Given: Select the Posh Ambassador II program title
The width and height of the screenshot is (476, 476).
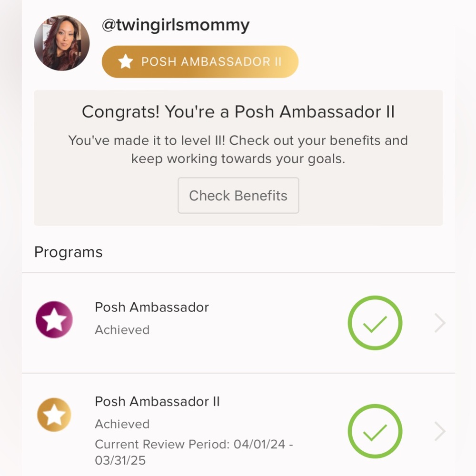Looking at the screenshot, I should pyautogui.click(x=157, y=401).
